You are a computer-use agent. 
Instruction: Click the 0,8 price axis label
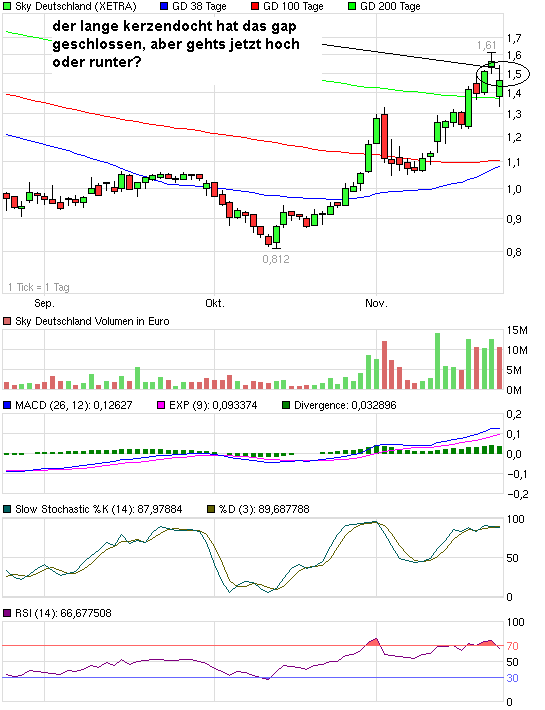[x=514, y=252]
